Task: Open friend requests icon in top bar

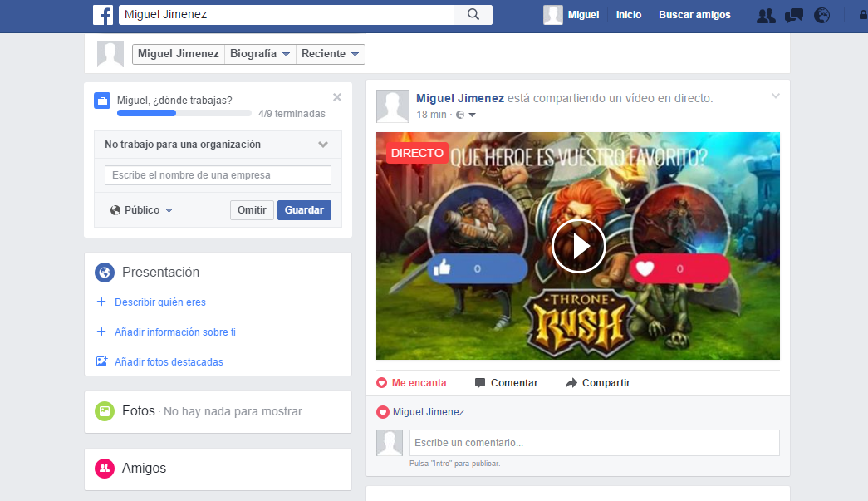Action: click(x=766, y=16)
